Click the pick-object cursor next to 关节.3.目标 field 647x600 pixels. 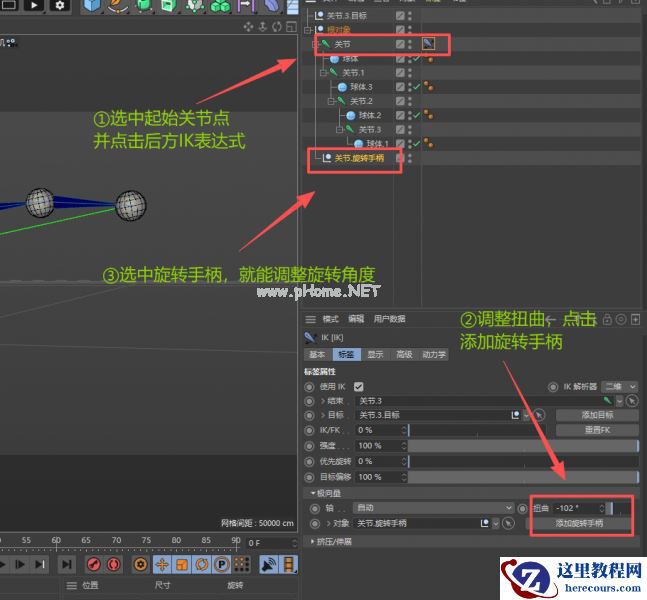tap(539, 415)
